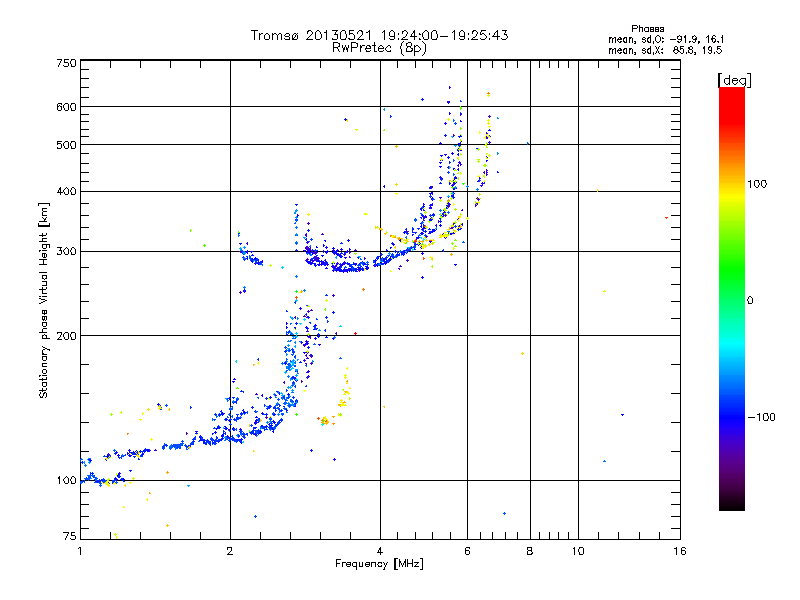
Task: Click the y-axis tick label '600'
Action: click(x=66, y=107)
